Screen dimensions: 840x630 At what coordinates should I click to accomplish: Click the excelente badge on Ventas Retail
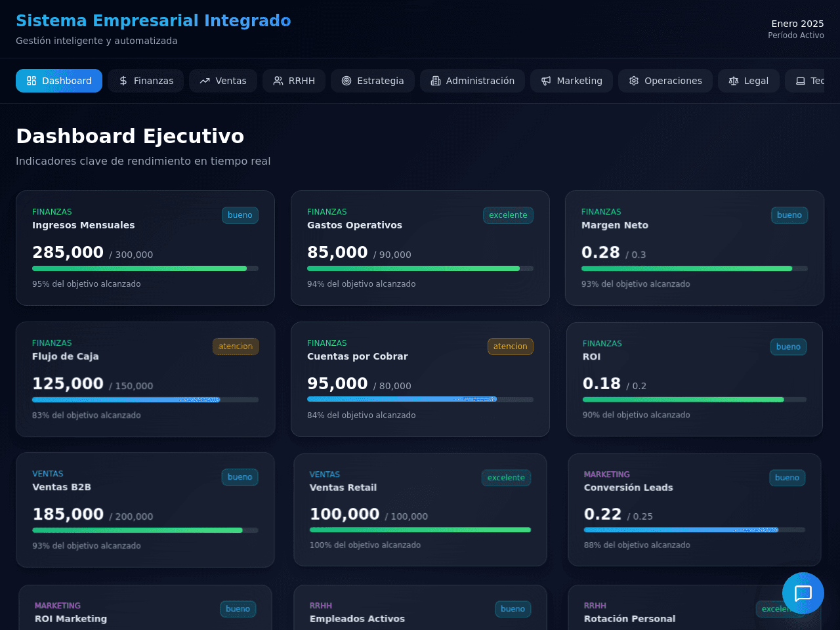click(506, 478)
